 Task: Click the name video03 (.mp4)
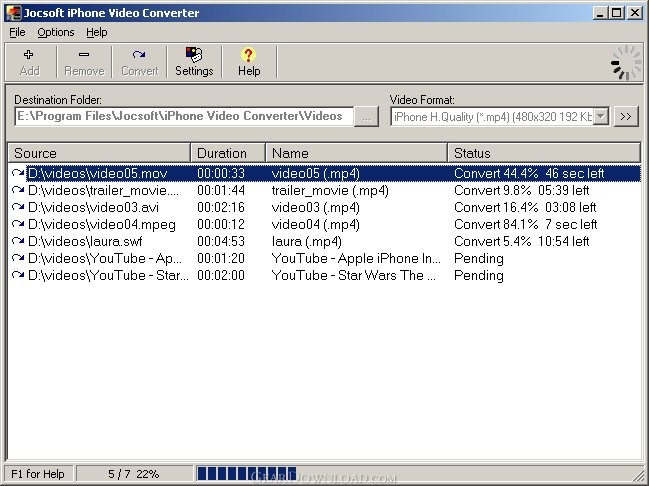[x=315, y=207]
